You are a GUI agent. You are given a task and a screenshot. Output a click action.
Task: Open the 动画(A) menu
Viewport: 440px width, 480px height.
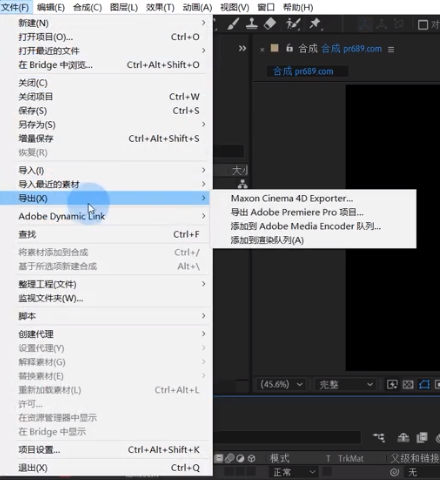point(197,7)
